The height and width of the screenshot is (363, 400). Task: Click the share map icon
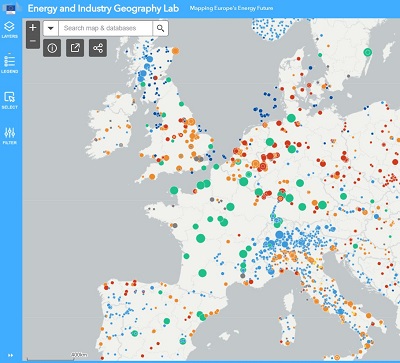pyautogui.click(x=98, y=48)
